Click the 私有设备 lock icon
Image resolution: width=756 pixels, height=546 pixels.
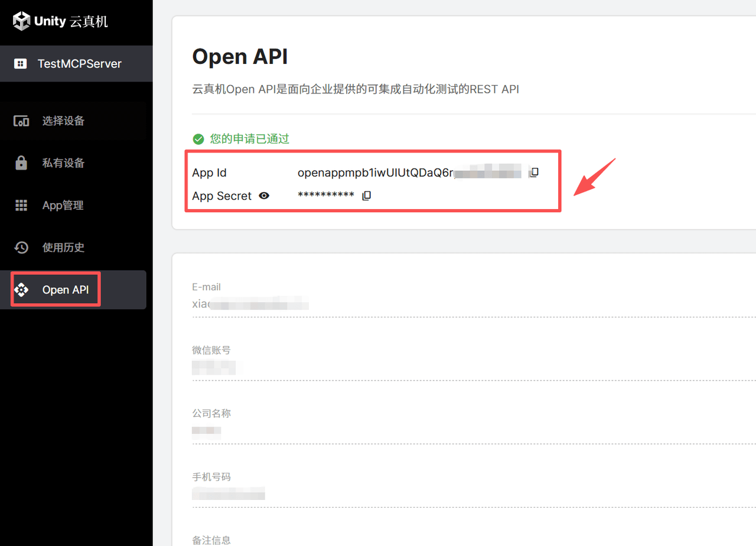[21, 163]
